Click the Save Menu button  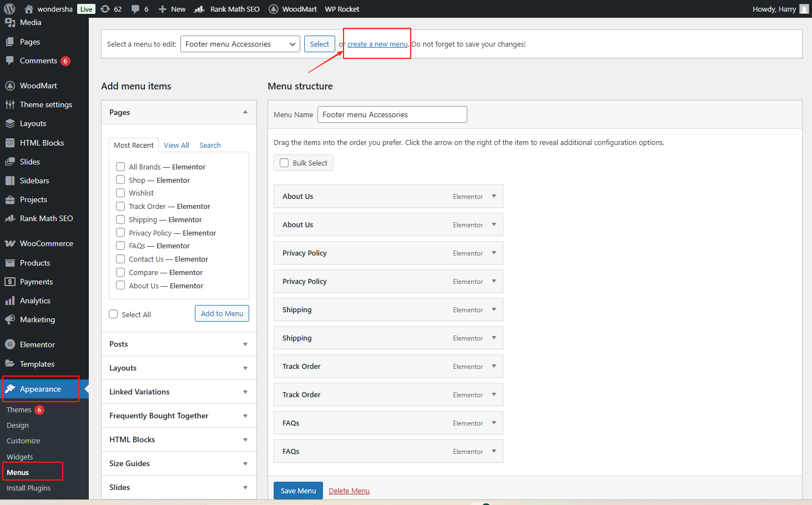[x=298, y=491]
